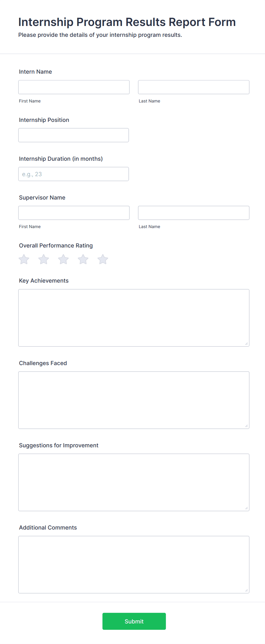
Task: Focus the Additional Comments text box
Action: (x=134, y=564)
